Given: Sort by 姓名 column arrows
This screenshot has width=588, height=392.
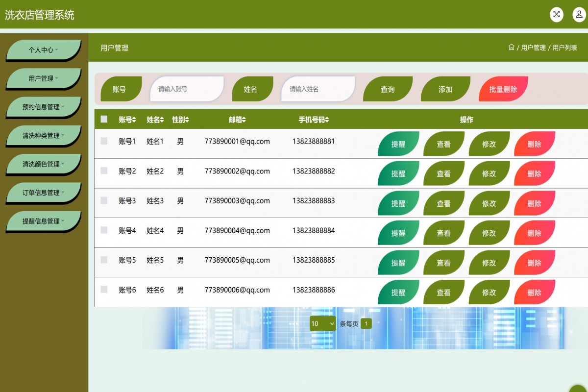Looking at the screenshot, I should point(162,120).
